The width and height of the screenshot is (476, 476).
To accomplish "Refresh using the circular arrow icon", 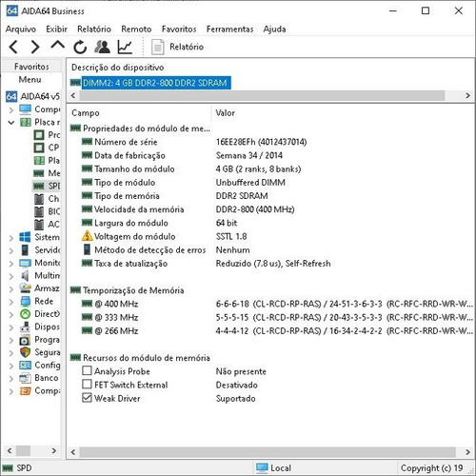I will 80,47.
